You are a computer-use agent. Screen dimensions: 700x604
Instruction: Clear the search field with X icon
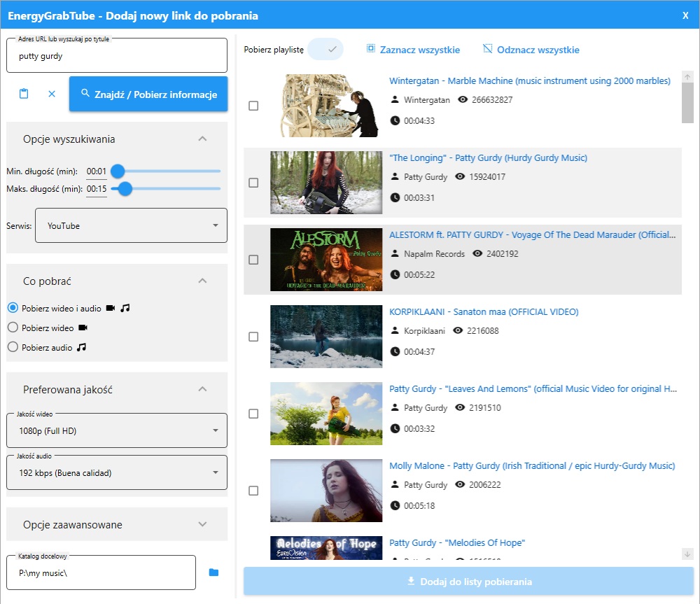[52, 94]
